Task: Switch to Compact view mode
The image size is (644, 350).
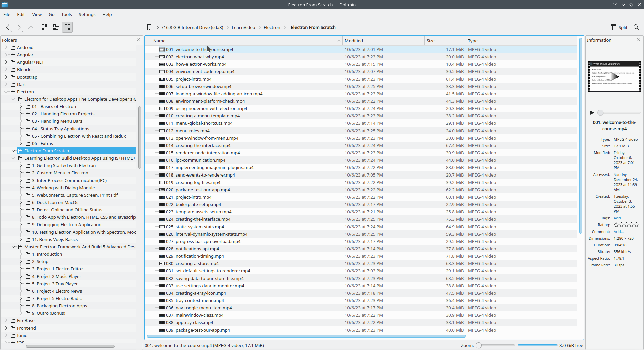Action: click(56, 27)
